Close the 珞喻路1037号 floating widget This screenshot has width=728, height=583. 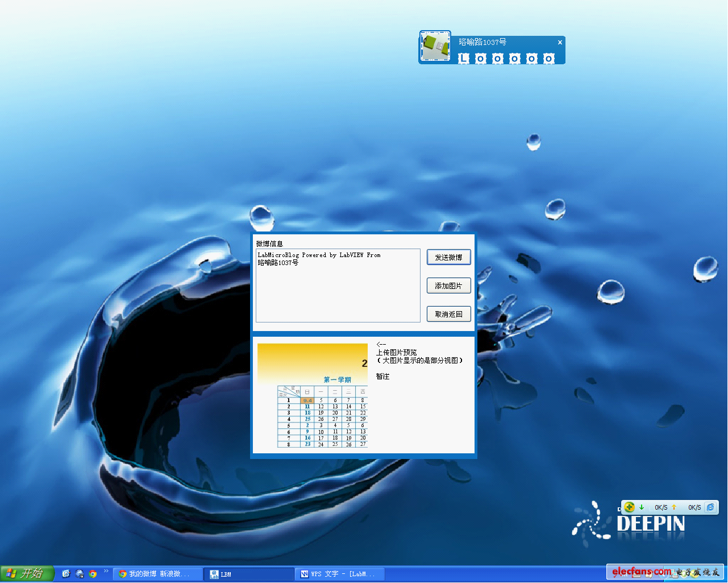point(560,42)
